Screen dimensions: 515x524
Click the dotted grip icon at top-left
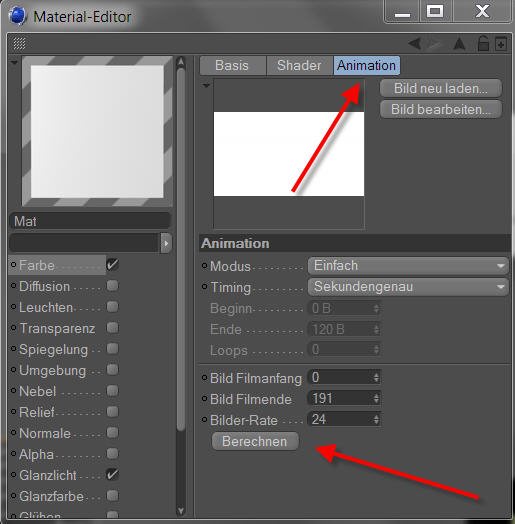coord(19,43)
